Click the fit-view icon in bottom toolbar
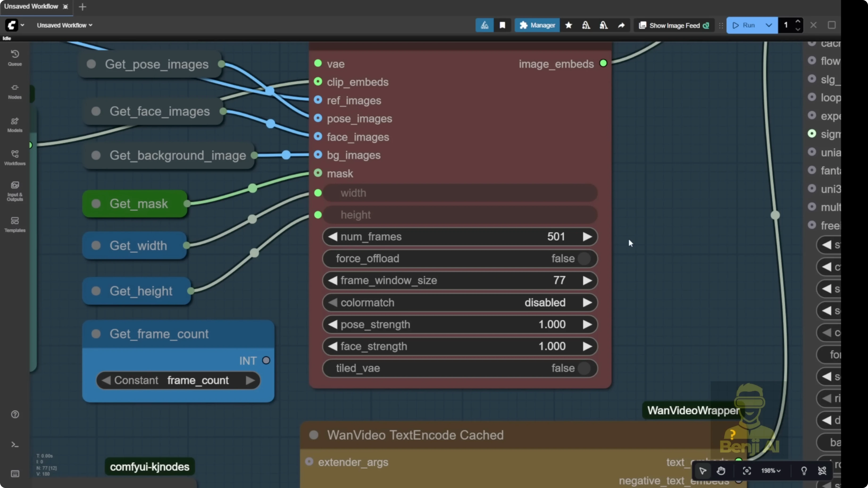Viewport: 868px width, 488px height. [x=746, y=471]
